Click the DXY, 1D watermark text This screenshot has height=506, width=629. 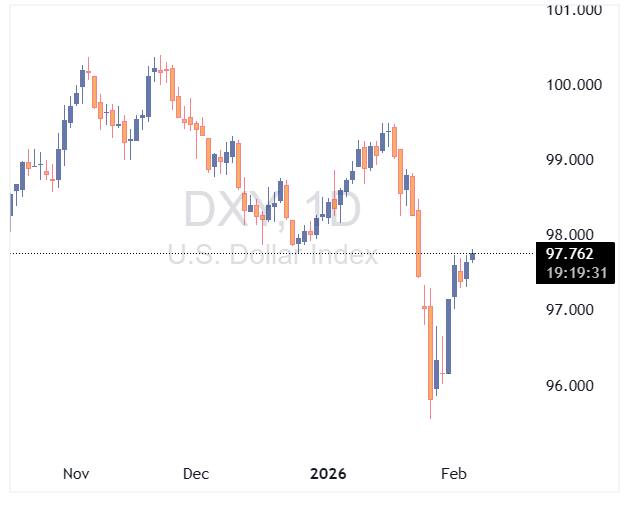pos(271,209)
